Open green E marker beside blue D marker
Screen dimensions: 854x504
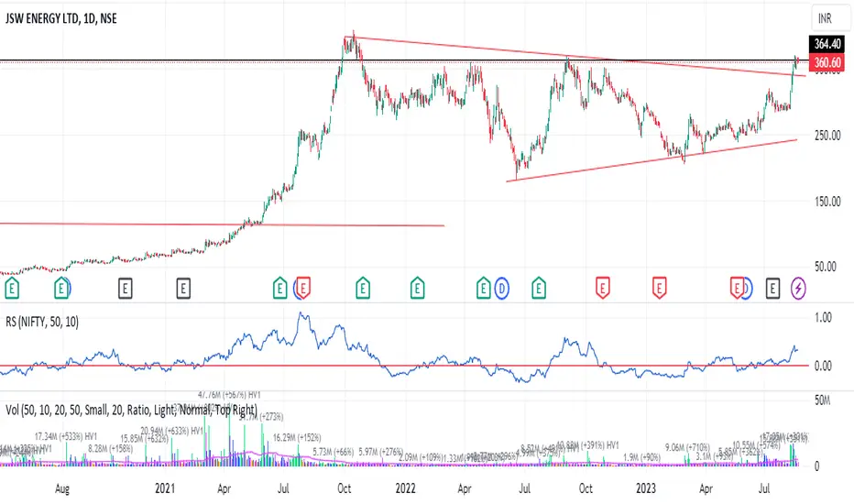[x=483, y=289]
